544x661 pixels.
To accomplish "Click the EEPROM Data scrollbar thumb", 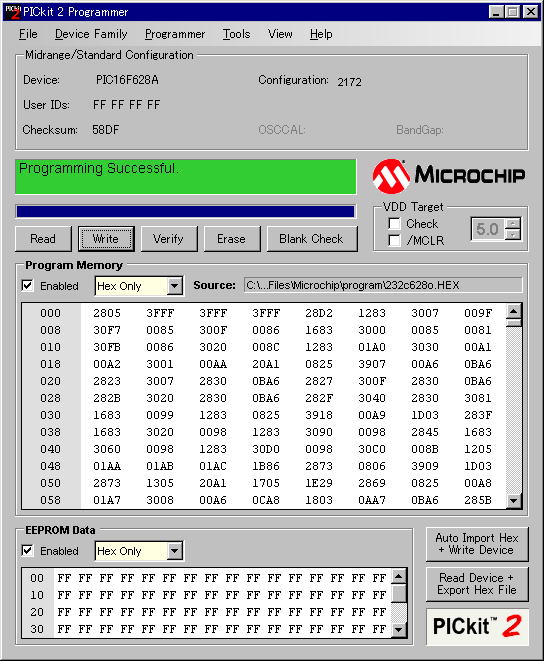I will coord(399,594).
